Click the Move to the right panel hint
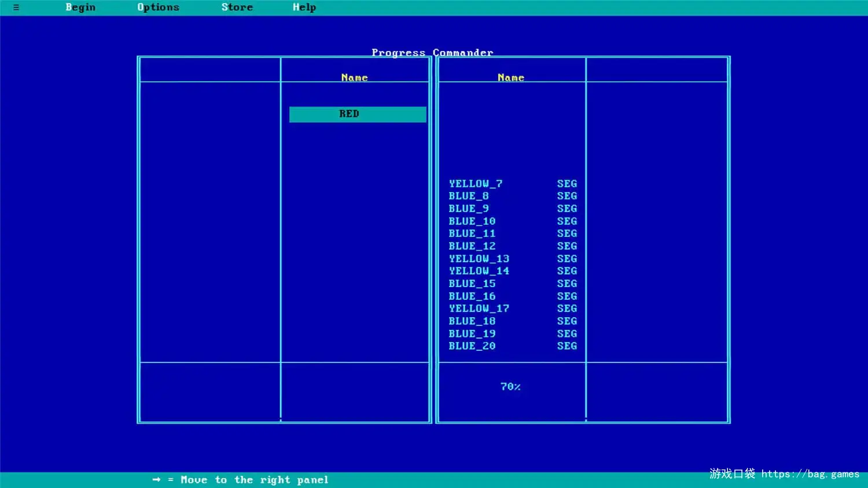 pos(255,480)
